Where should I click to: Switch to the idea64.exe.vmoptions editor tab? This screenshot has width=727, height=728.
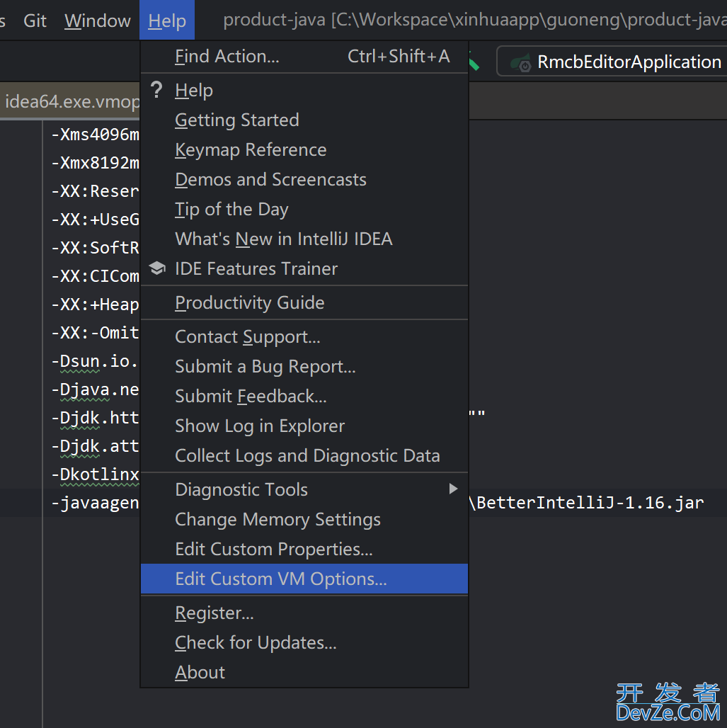click(x=71, y=101)
